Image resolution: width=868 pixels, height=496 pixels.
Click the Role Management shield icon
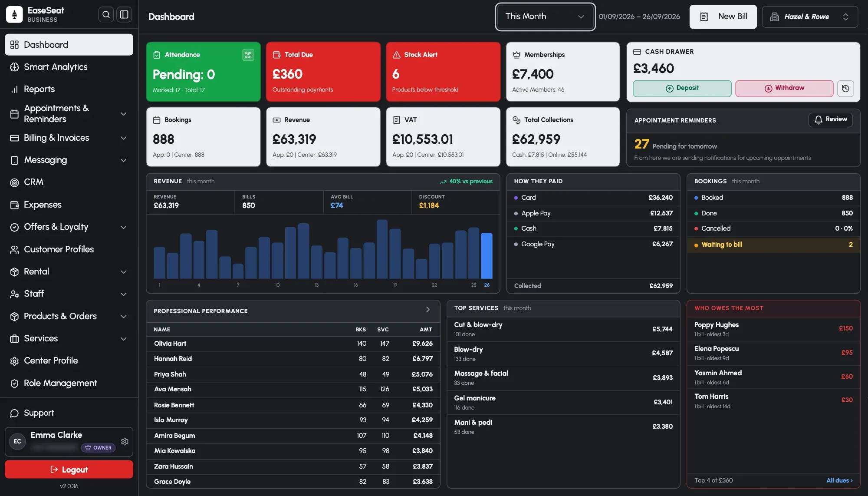(x=14, y=383)
